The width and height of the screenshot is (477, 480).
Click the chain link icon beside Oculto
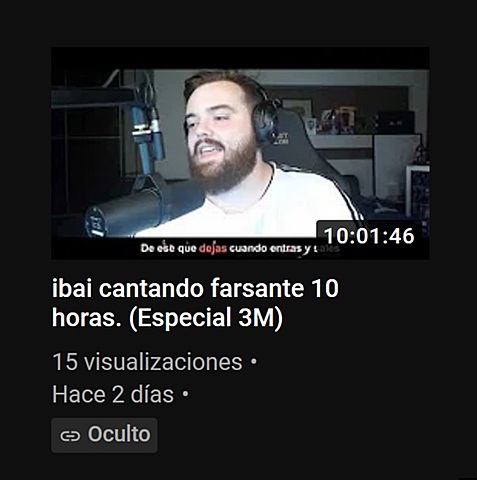point(70,436)
